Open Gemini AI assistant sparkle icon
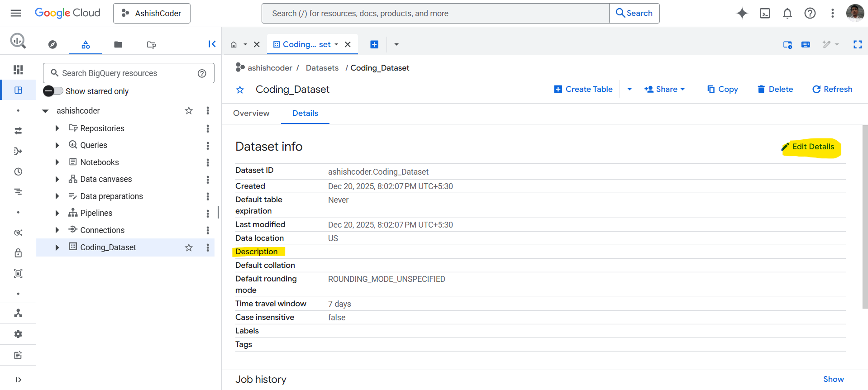This screenshot has height=390, width=868. [x=742, y=13]
